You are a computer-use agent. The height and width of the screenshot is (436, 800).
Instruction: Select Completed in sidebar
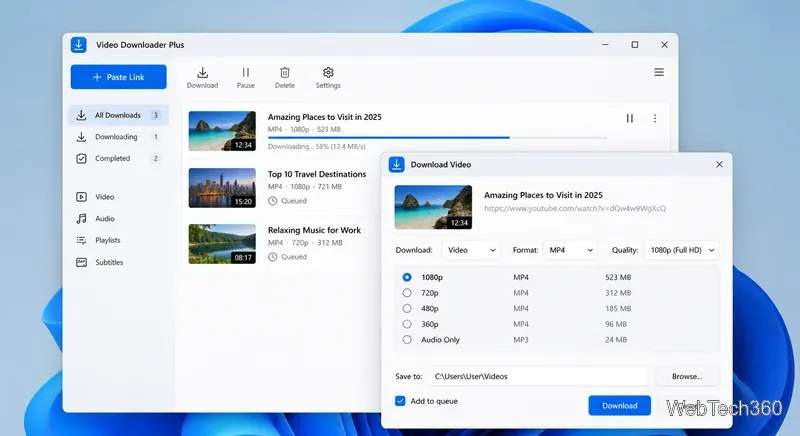coord(118,159)
